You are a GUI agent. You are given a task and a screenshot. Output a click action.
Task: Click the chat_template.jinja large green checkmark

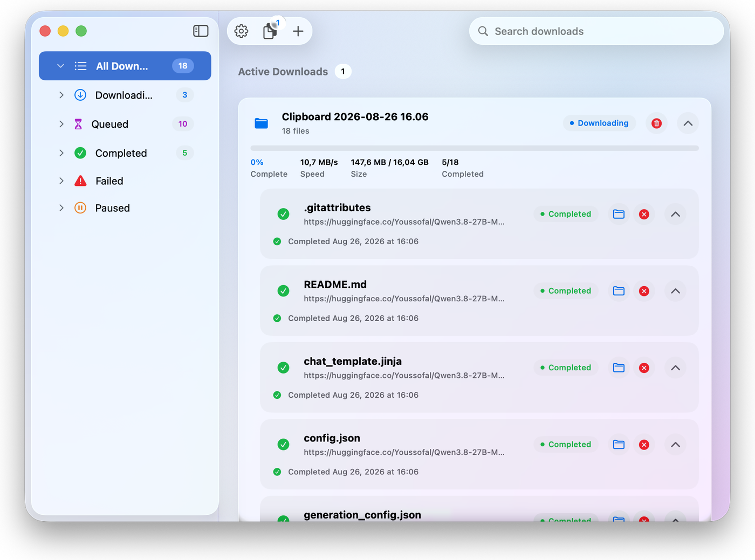tap(283, 368)
